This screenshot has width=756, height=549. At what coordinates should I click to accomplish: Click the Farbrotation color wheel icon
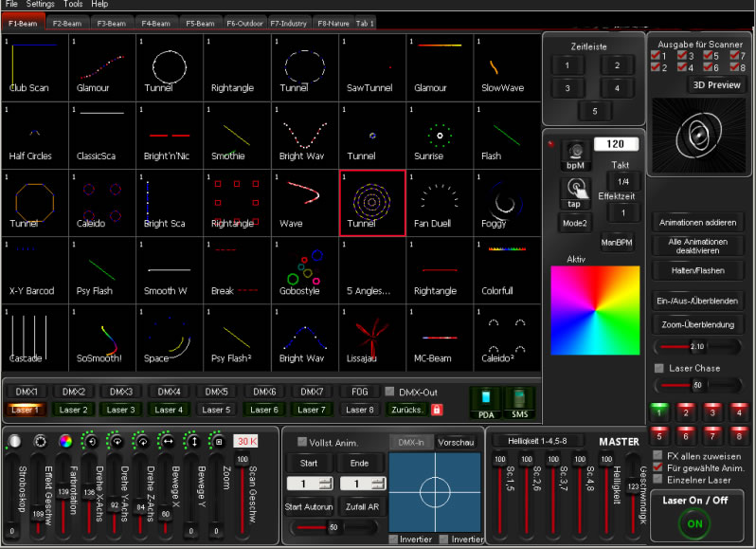[x=65, y=441]
